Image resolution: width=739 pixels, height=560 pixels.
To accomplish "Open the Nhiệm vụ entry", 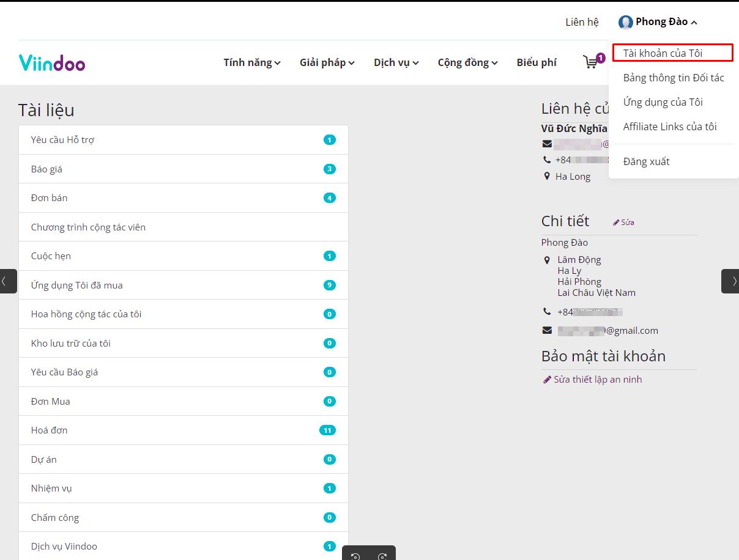I will (x=184, y=488).
